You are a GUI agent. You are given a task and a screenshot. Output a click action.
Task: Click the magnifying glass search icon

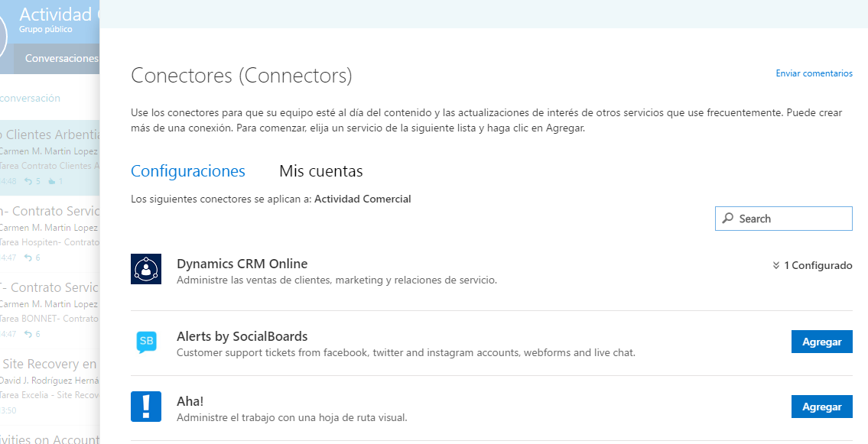(x=728, y=219)
